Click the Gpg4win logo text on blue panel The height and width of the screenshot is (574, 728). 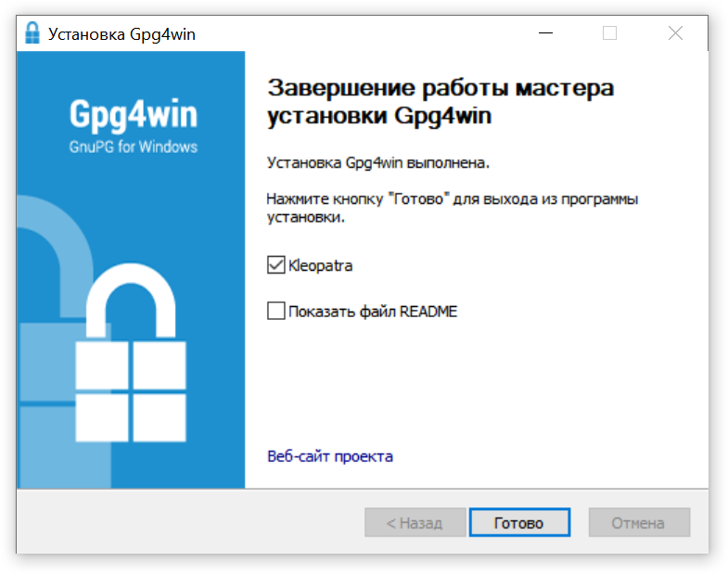coord(134,114)
